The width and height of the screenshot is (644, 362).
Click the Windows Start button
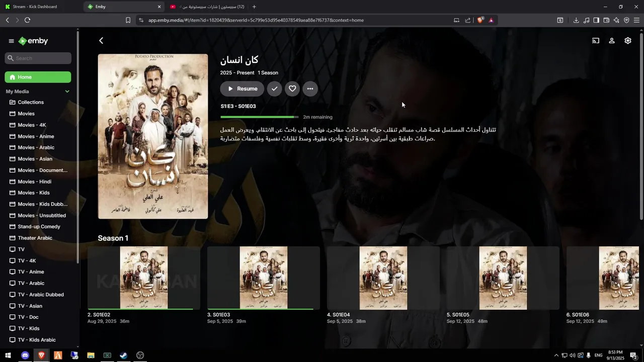pos(8,355)
